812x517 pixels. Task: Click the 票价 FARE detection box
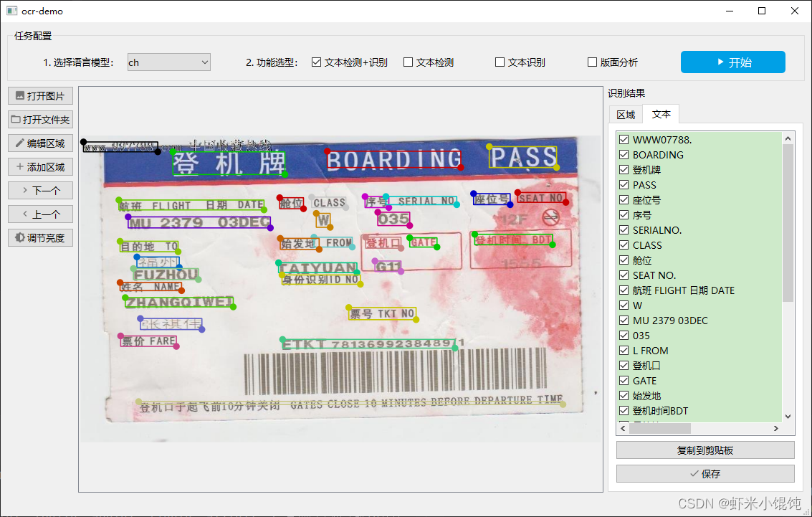click(x=148, y=341)
